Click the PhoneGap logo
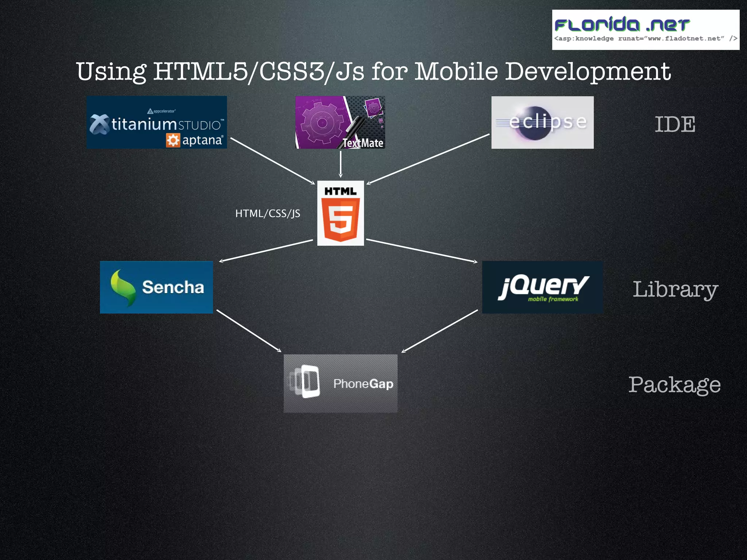The image size is (747, 560). (340, 384)
